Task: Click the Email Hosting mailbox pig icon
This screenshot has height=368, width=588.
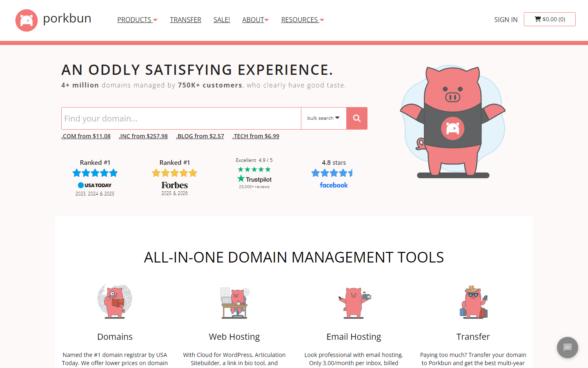Action: click(354, 303)
